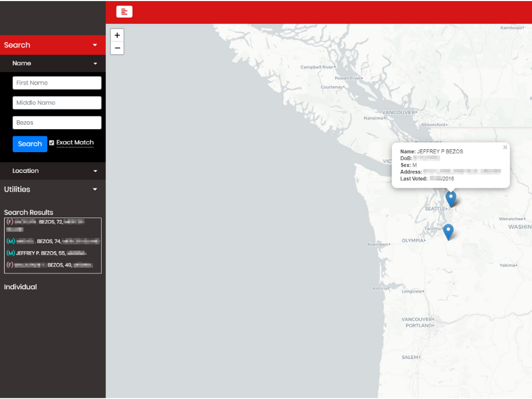
Task: Open the female BEZOS, 49 result
Action: pyautogui.click(x=49, y=265)
